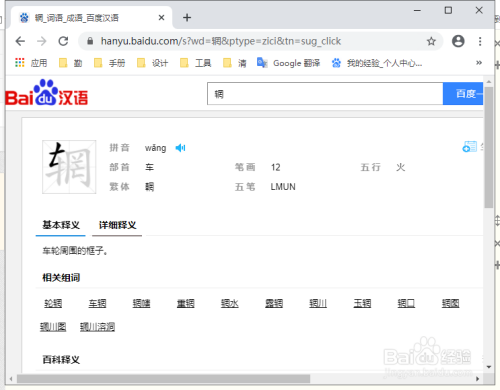Screen dimensions: 500x390
Task: Click the scroll-right arrow
Action: tap(477, 379)
